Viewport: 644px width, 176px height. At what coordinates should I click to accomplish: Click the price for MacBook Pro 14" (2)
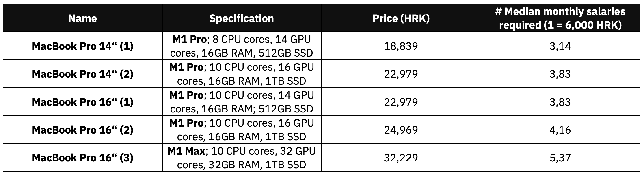(x=401, y=74)
